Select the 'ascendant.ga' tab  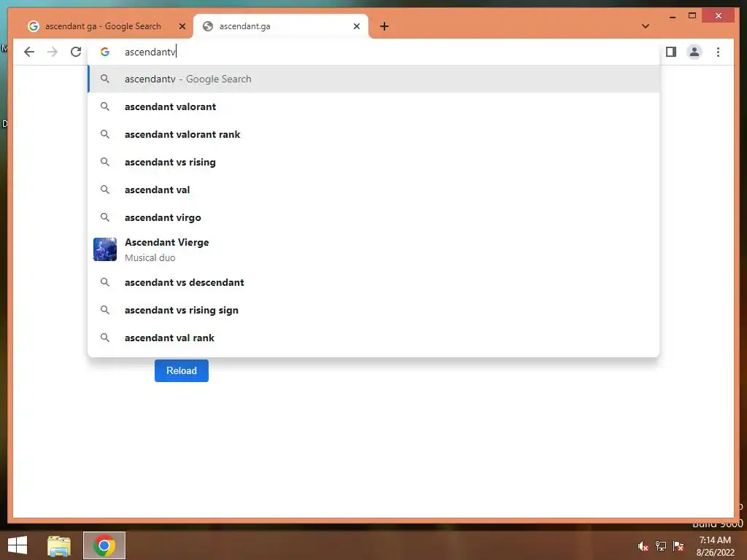coord(281,26)
